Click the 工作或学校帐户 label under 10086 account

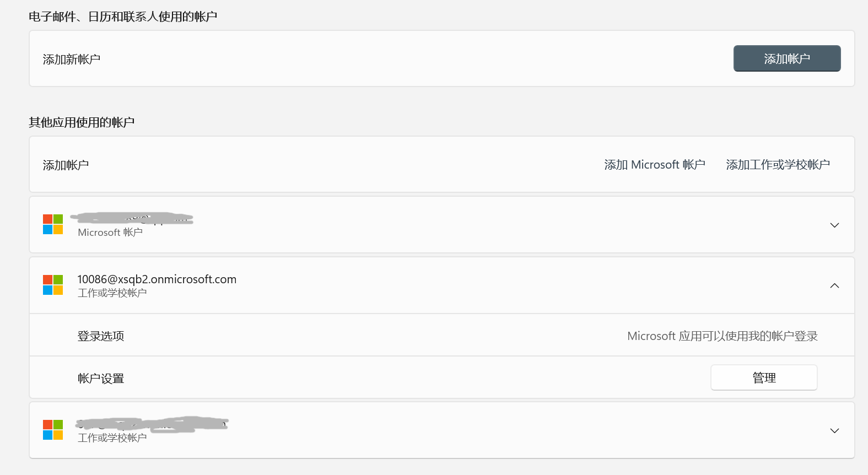coord(112,293)
